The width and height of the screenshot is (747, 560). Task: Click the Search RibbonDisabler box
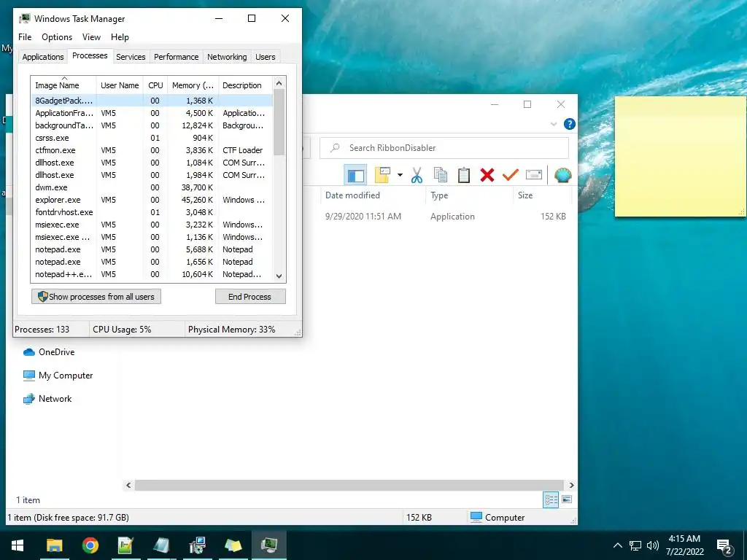click(444, 148)
